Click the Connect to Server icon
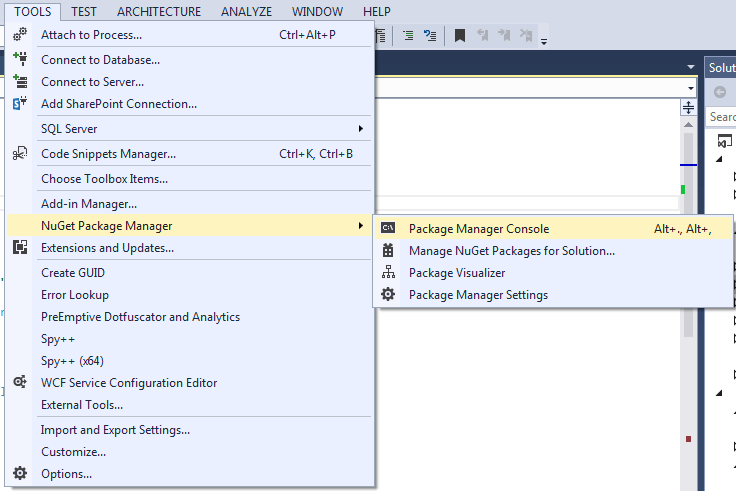This screenshot has height=491, width=736. coord(20,81)
